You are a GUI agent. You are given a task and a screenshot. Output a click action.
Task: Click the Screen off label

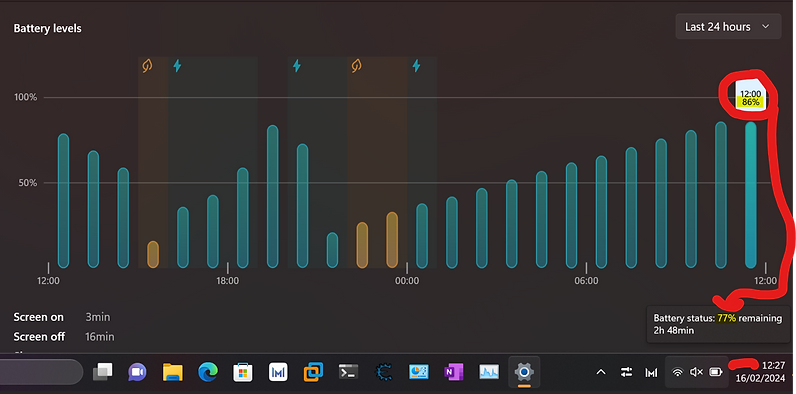[x=39, y=337]
